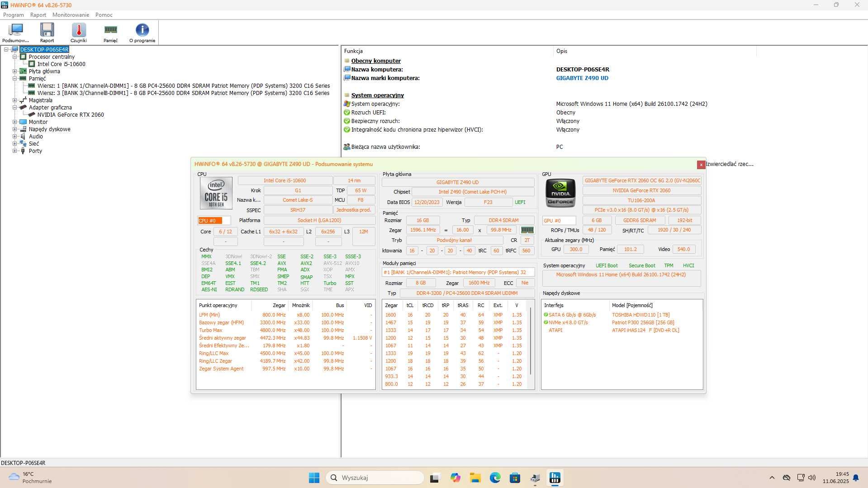The image size is (868, 488).
Task: Click the Obecny komputer section heading
Action: tap(376, 61)
